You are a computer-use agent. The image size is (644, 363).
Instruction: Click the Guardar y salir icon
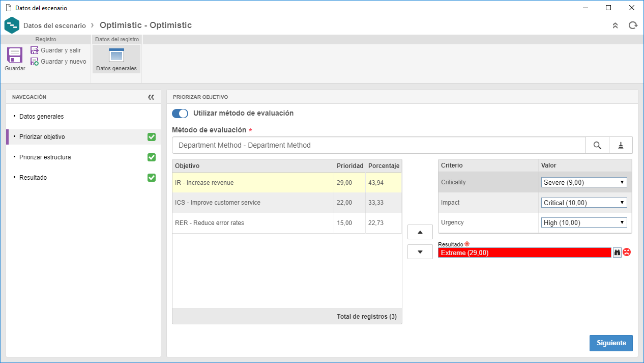pos(35,50)
